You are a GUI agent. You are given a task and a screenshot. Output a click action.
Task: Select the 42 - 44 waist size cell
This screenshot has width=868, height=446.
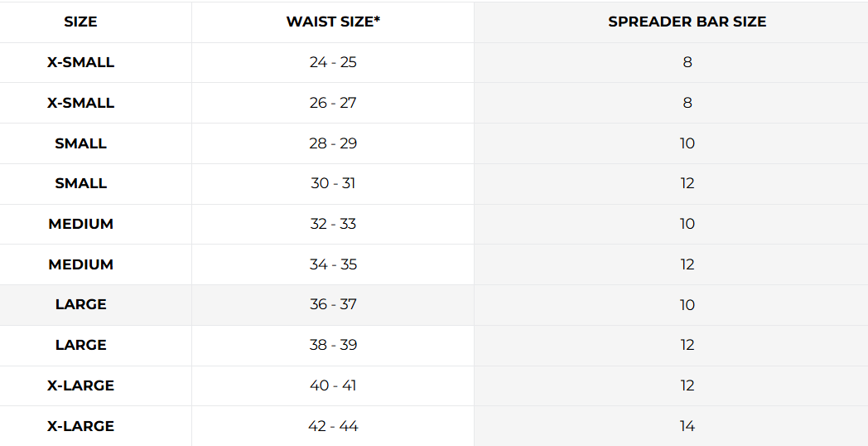coord(333,426)
